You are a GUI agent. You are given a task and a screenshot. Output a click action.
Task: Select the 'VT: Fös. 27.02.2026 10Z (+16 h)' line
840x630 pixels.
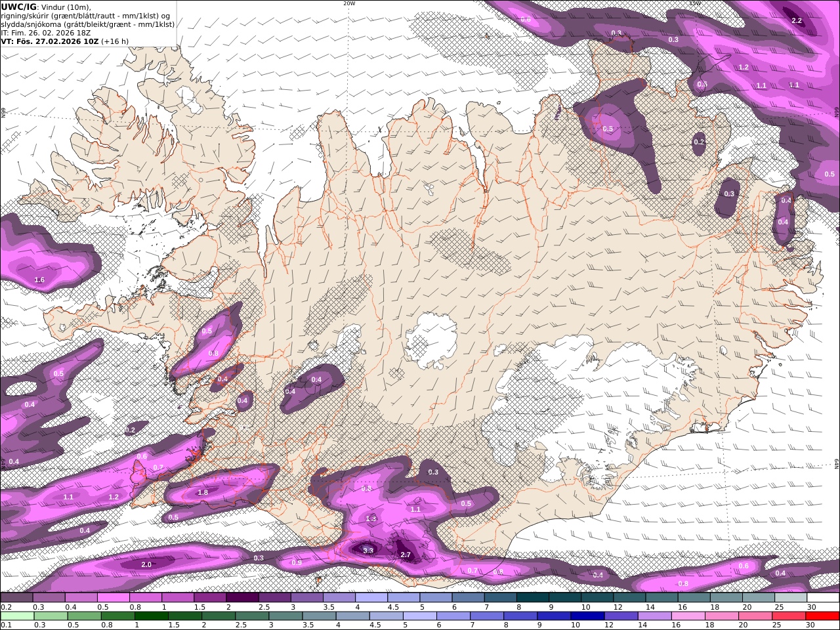click(64, 41)
